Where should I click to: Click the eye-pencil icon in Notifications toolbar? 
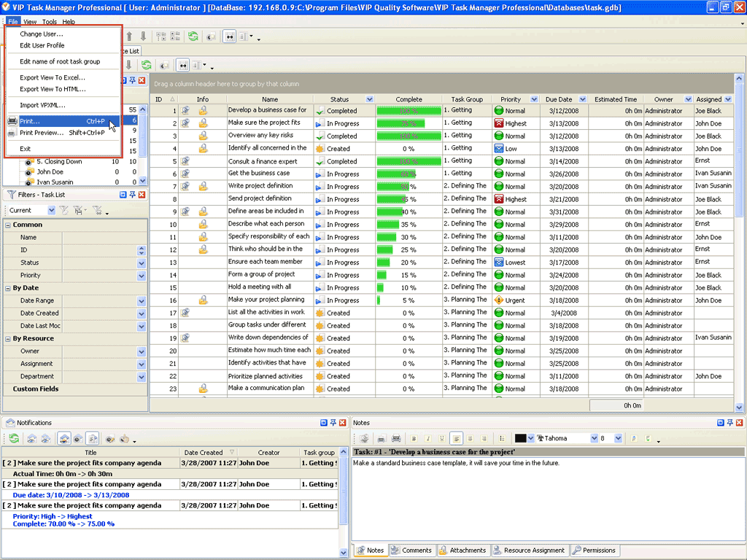click(110, 438)
